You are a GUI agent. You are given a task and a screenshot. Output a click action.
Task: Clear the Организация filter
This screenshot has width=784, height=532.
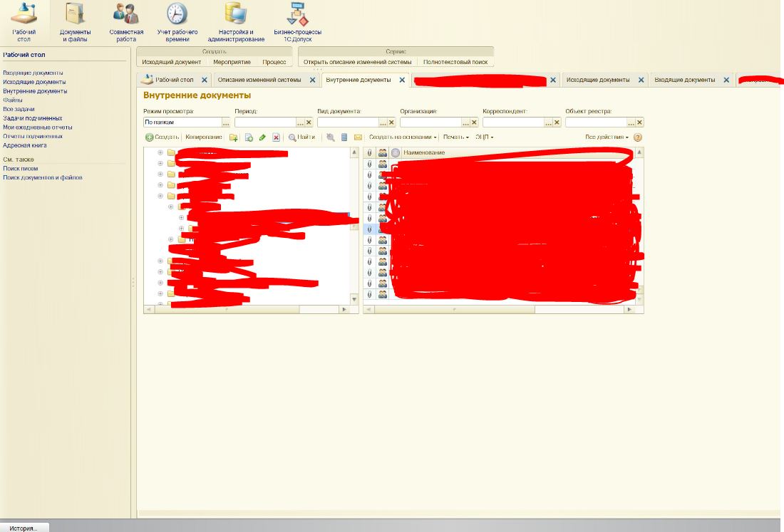[474, 122]
